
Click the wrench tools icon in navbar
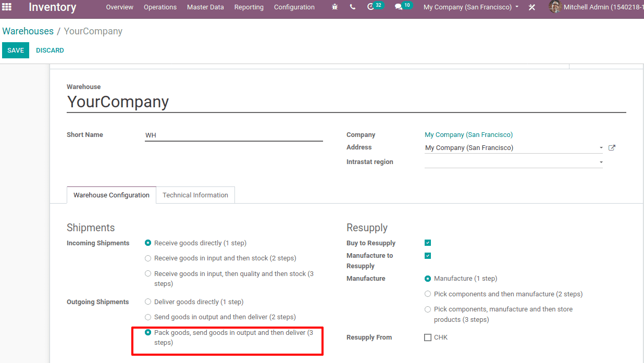point(532,7)
